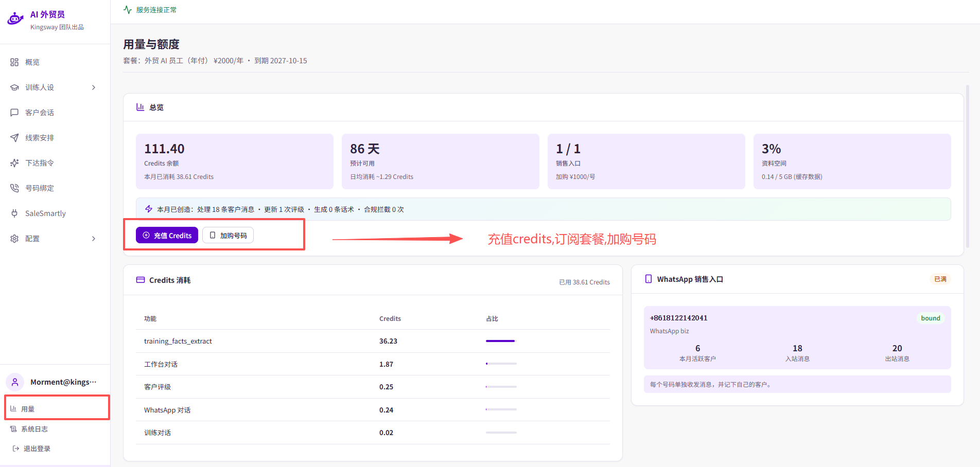This screenshot has width=980, height=467.
Task: Click the 充值 Credits button
Action: 167,235
